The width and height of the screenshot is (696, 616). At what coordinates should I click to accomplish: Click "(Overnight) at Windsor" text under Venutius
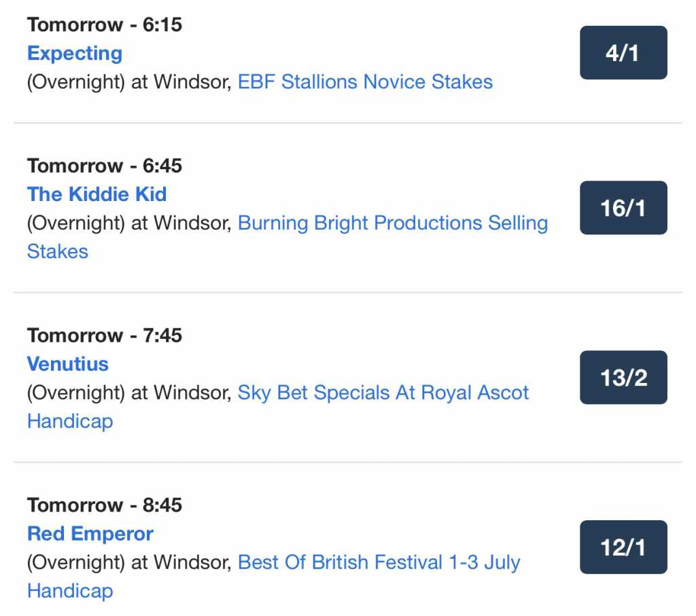click(x=128, y=393)
